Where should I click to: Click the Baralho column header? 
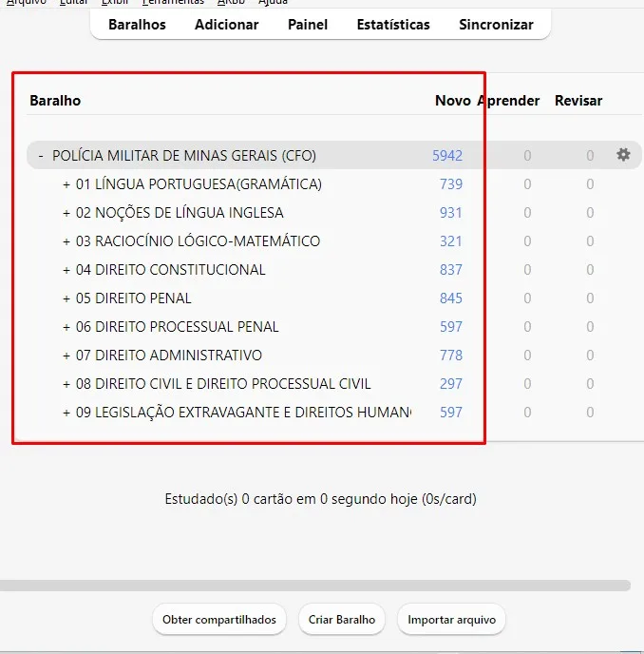tap(55, 101)
